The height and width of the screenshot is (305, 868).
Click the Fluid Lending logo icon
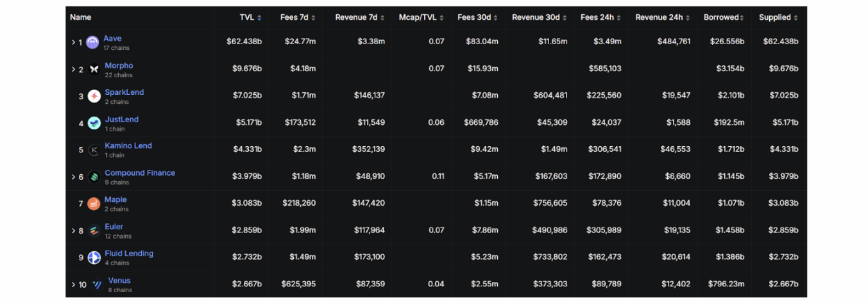pos(94,258)
